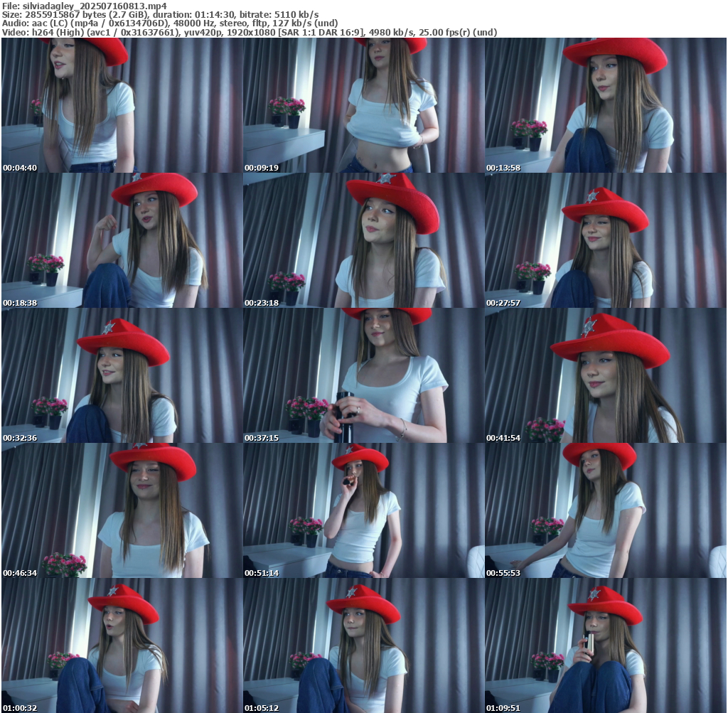Open the thumbnail at 00:32:36
Viewport: 728px width, 713px height.
pos(122,375)
